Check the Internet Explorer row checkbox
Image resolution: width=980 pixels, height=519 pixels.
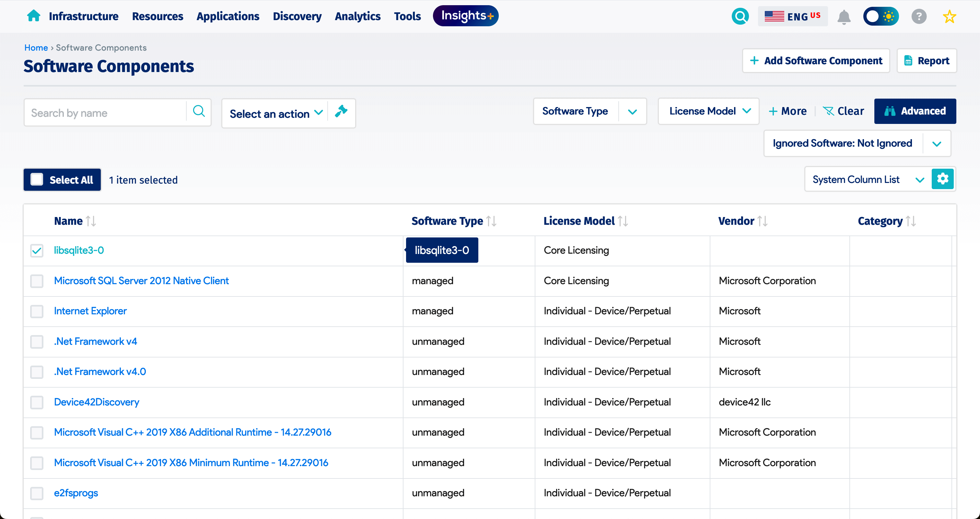click(x=37, y=311)
